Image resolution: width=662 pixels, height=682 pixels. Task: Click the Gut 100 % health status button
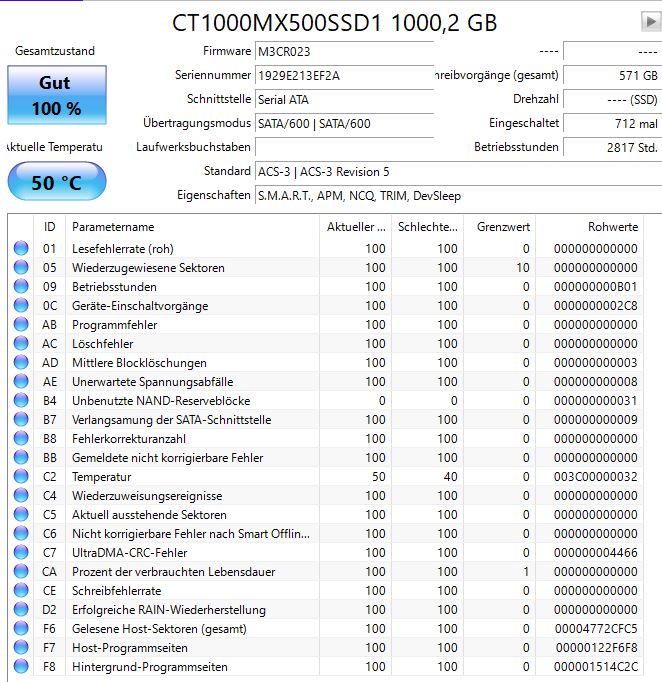57,95
